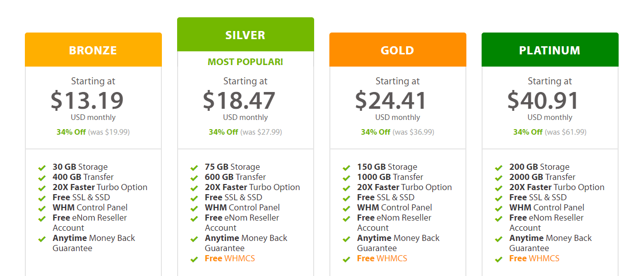This screenshot has height=276, width=644.
Task: Choose the Platinum plan header
Action: [550, 50]
